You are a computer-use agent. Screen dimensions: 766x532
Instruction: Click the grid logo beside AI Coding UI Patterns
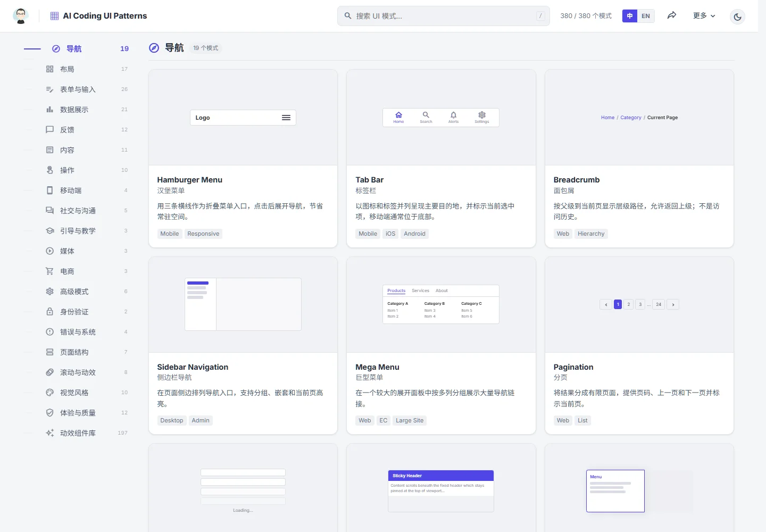point(54,16)
